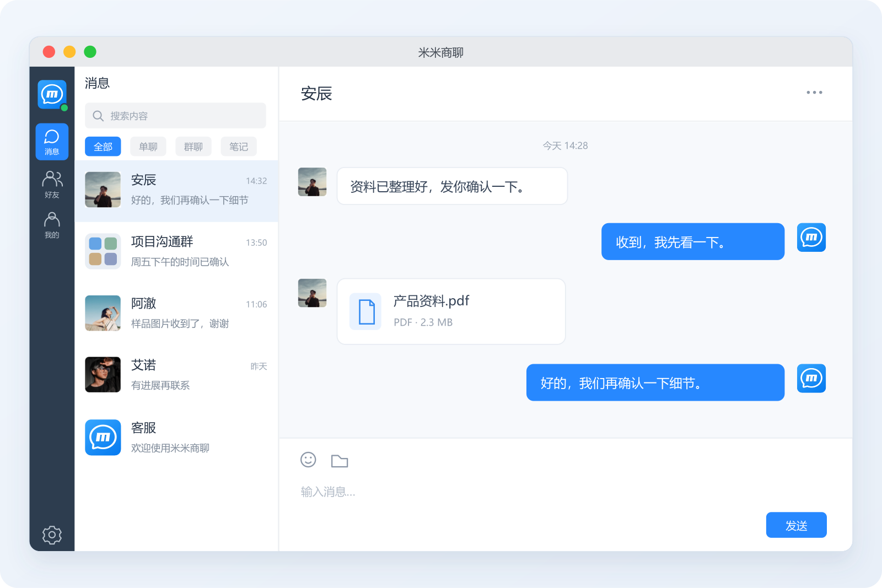Image resolution: width=882 pixels, height=588 pixels.
Task: Click the 今天 14:28 timestamp
Action: tap(565, 145)
